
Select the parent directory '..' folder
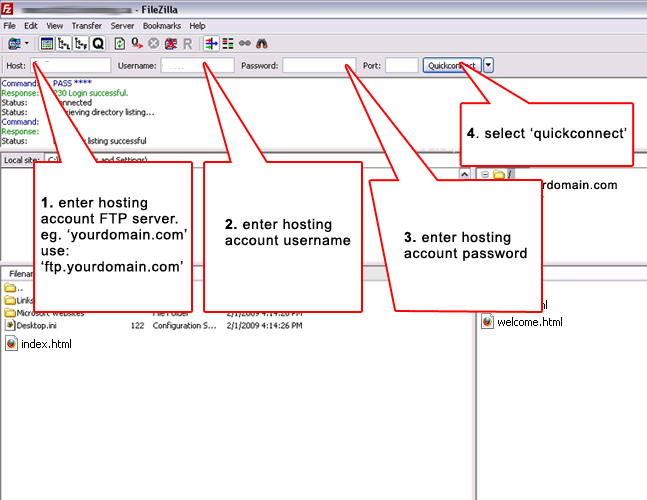coord(14,288)
